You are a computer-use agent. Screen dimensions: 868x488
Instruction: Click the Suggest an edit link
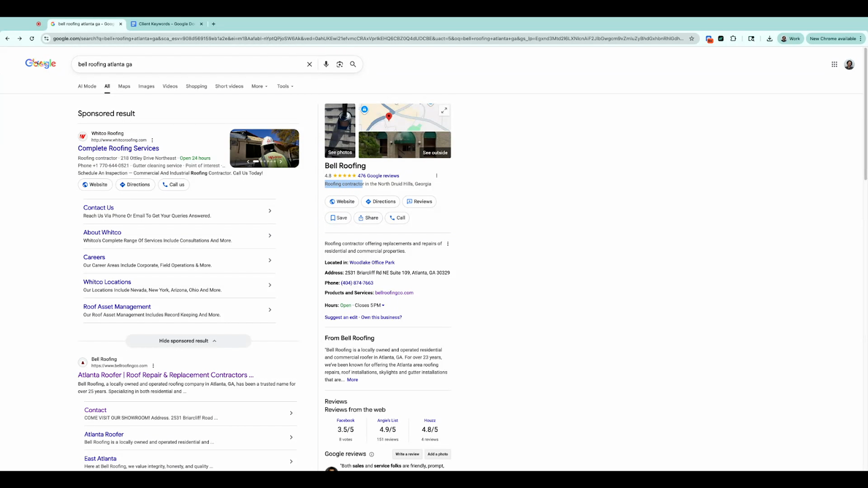coord(341,318)
